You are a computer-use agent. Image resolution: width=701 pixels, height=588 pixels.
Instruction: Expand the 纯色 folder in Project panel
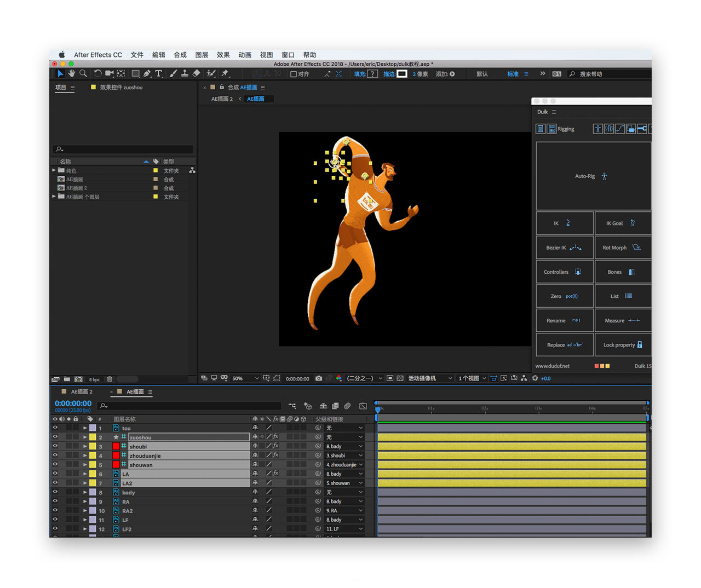pyautogui.click(x=54, y=170)
